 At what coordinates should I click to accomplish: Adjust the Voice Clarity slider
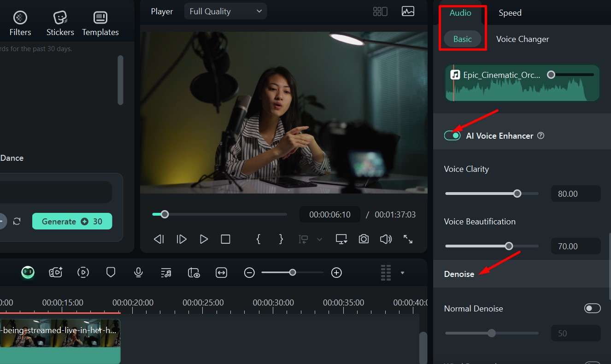click(492, 194)
